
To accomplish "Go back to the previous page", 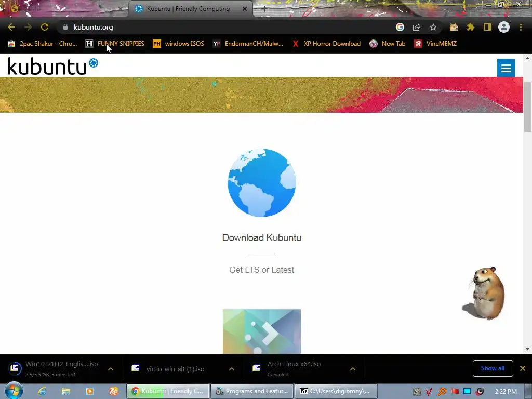I will [x=11, y=27].
